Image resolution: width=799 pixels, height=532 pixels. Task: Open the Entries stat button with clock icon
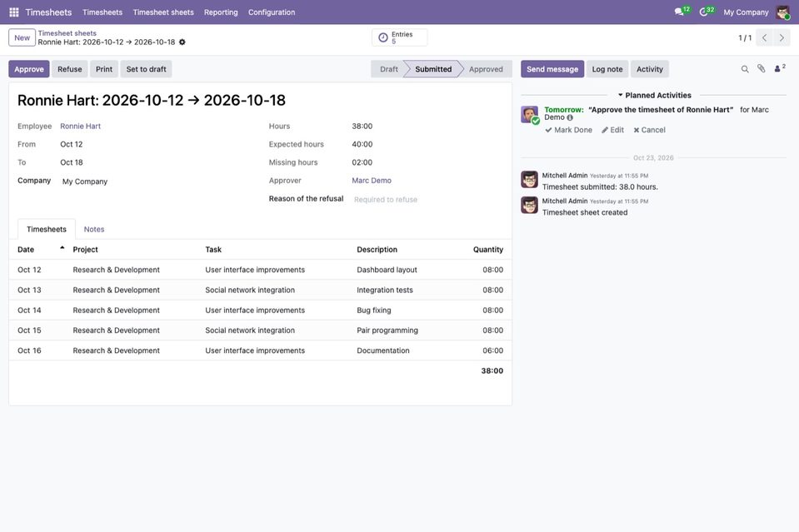[x=400, y=37]
